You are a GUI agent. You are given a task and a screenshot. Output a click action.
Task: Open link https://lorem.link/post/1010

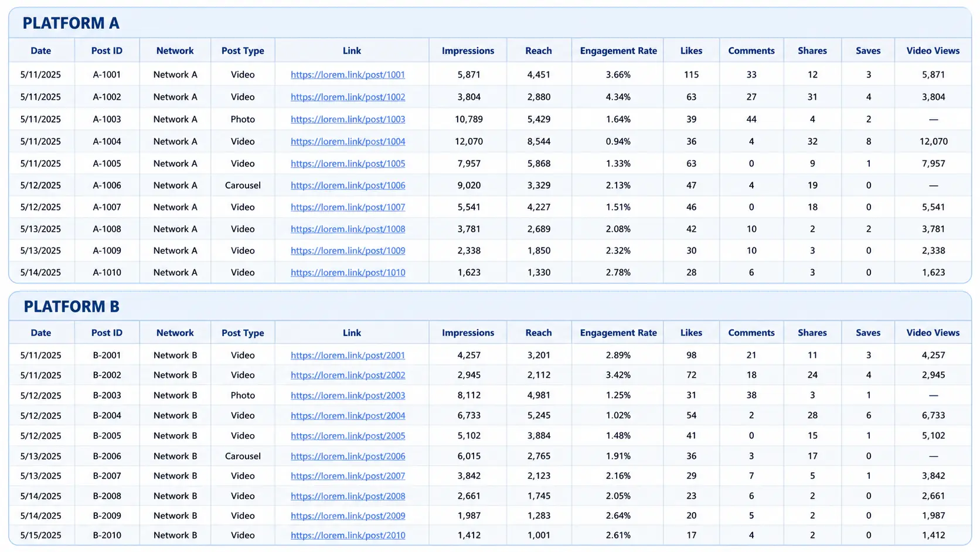point(348,273)
